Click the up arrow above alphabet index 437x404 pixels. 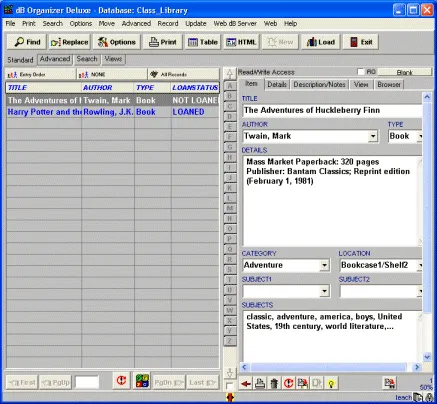click(x=230, y=73)
